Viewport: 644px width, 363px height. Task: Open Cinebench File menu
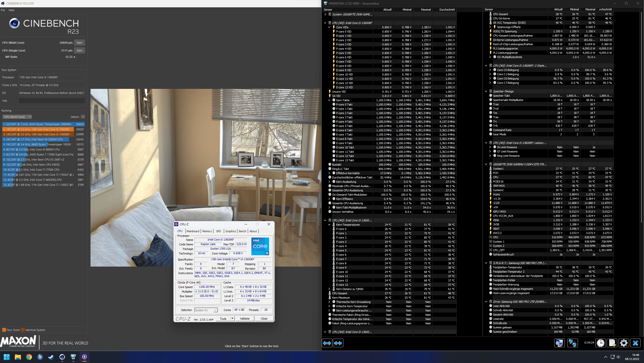pos(3,10)
